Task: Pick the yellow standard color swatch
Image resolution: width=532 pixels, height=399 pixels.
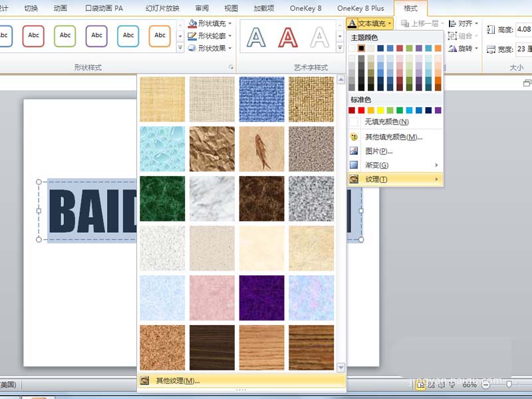Action: [380, 110]
